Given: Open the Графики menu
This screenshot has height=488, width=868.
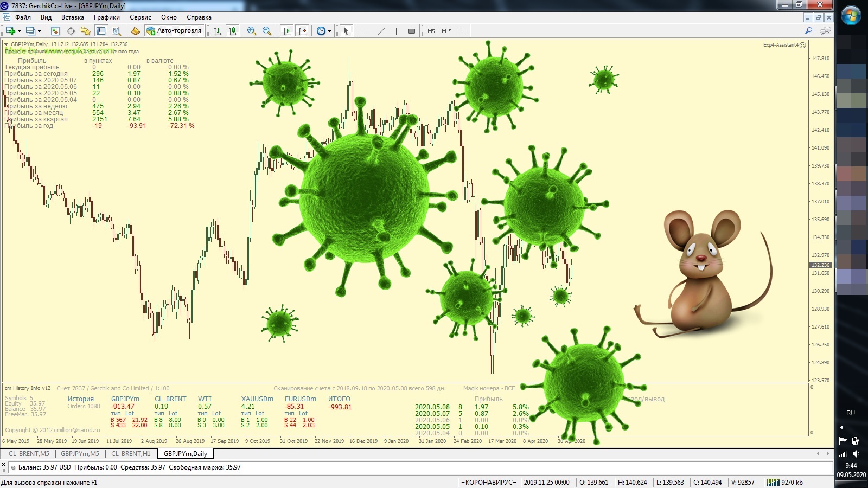Looking at the screenshot, I should point(106,17).
